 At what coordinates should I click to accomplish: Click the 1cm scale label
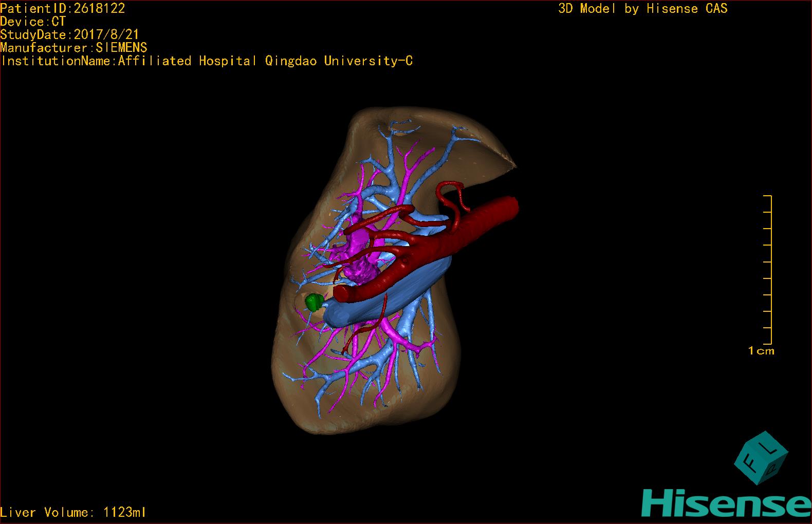pyautogui.click(x=761, y=351)
